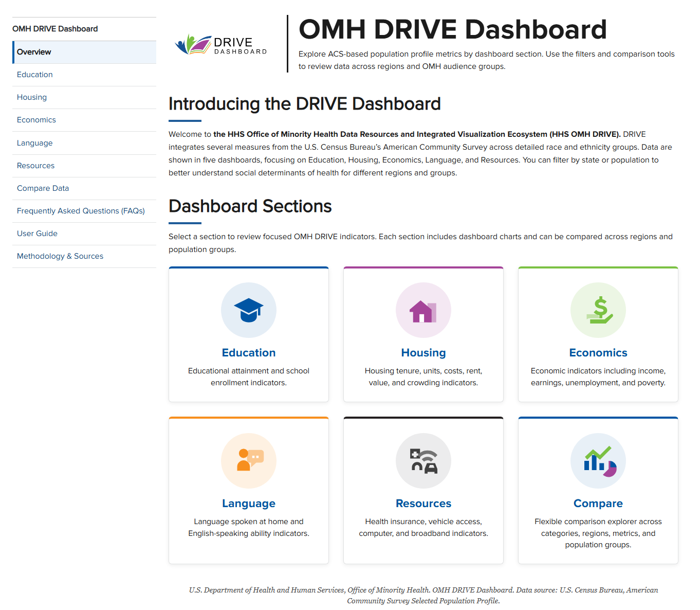
Task: Navigate to Language in the sidebar
Action: (84, 143)
